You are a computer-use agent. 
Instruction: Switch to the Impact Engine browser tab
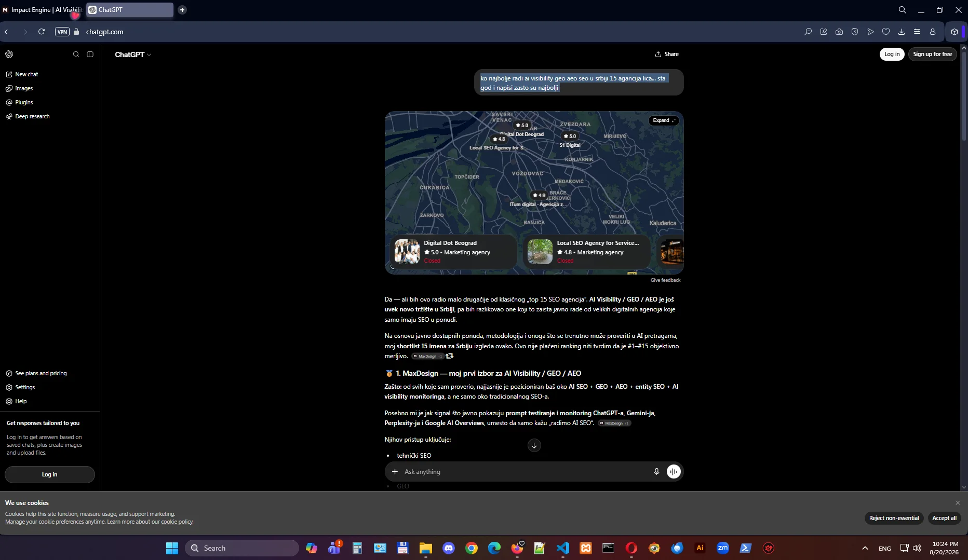click(x=42, y=10)
